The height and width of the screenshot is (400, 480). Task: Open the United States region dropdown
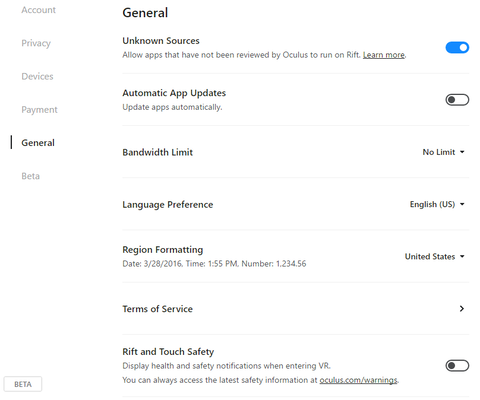pos(435,256)
